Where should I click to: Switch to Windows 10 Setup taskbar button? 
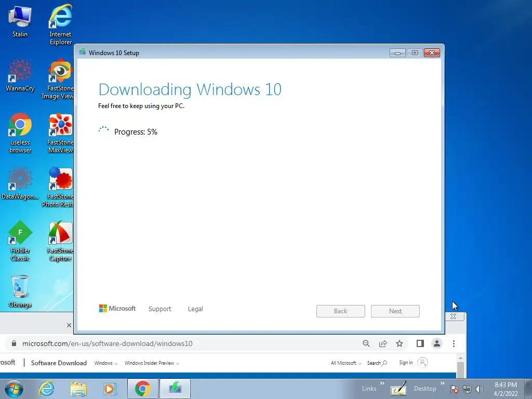click(175, 389)
